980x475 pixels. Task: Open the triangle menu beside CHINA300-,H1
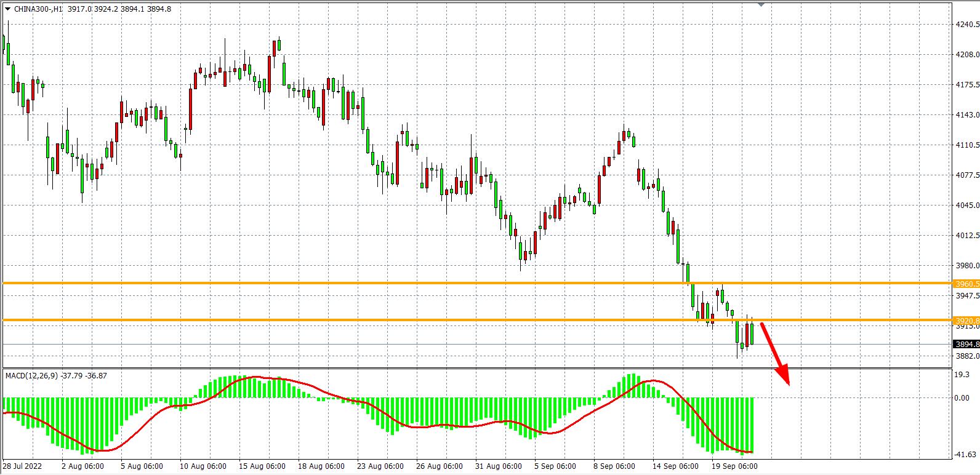click(x=7, y=9)
